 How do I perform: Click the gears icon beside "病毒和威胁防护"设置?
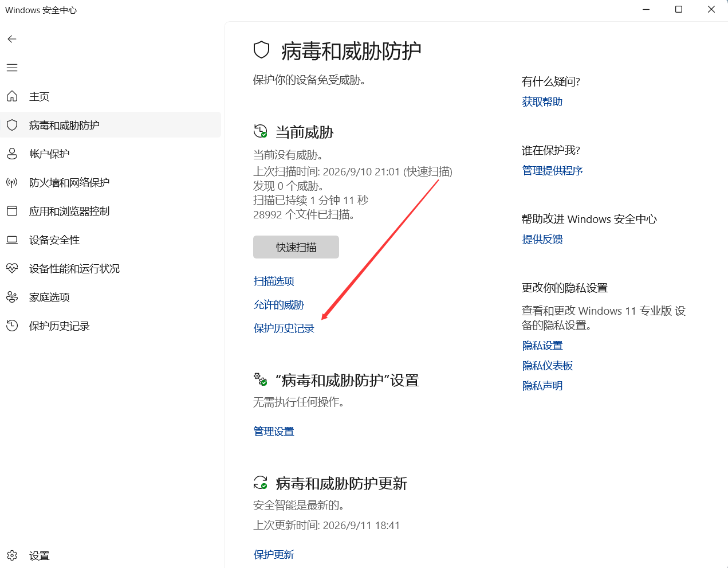(261, 379)
